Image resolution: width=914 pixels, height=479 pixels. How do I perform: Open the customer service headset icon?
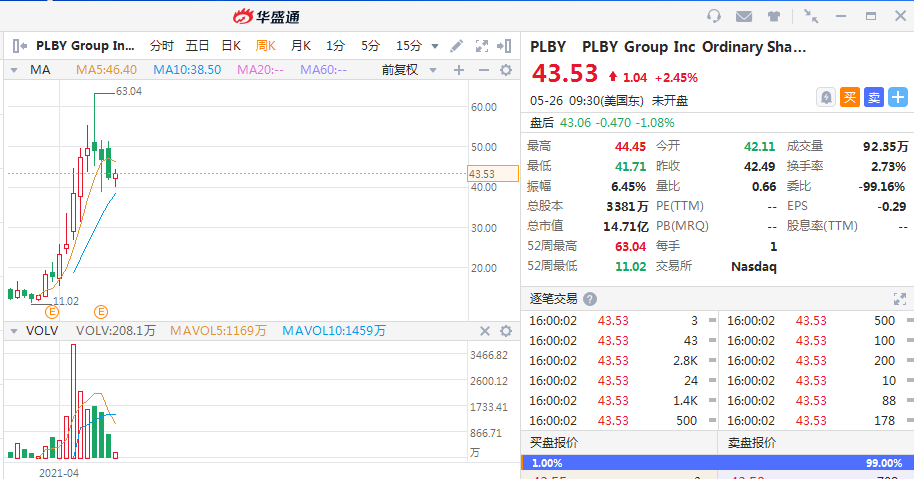tap(713, 16)
